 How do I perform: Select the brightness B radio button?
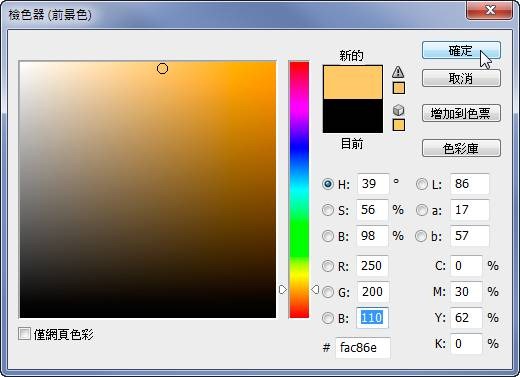click(x=328, y=236)
